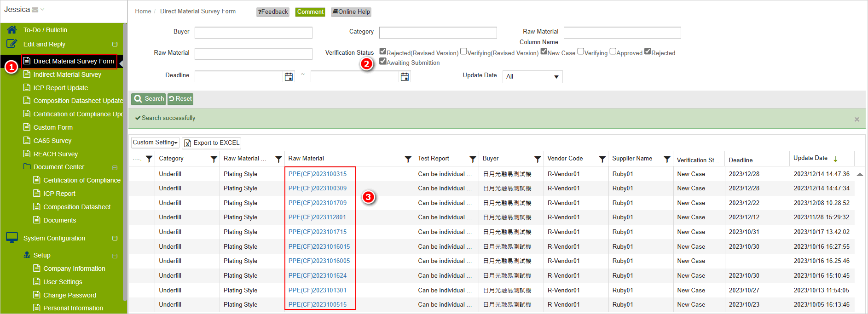The image size is (868, 314).
Task: Click the To-Do / Bulletin home icon
Action: tap(12, 30)
